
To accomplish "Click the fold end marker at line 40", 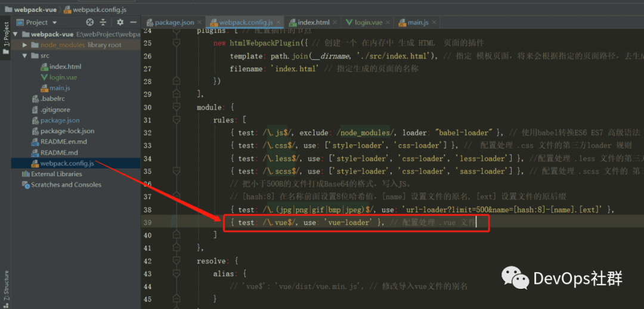I will point(177,235).
